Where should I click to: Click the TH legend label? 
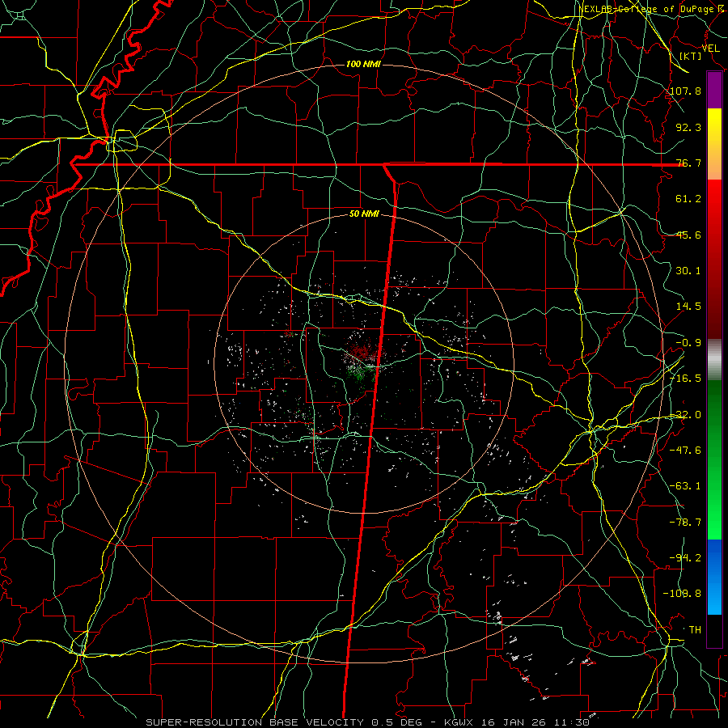click(x=695, y=630)
